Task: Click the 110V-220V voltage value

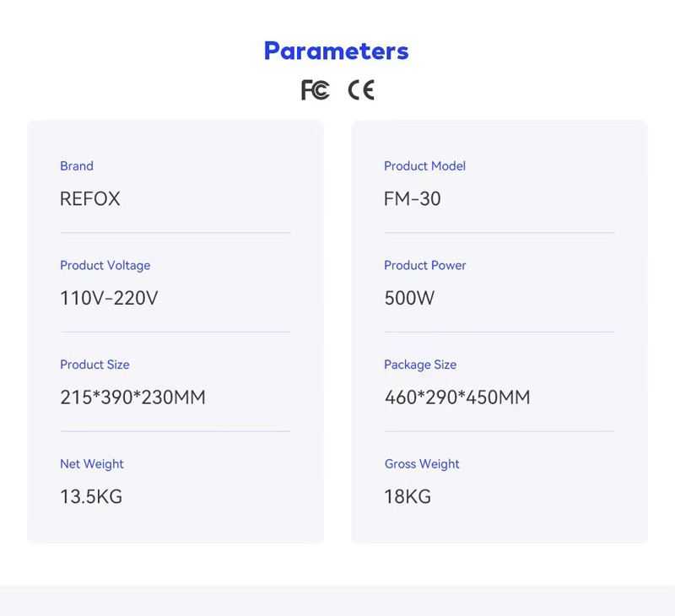Action: click(x=109, y=299)
